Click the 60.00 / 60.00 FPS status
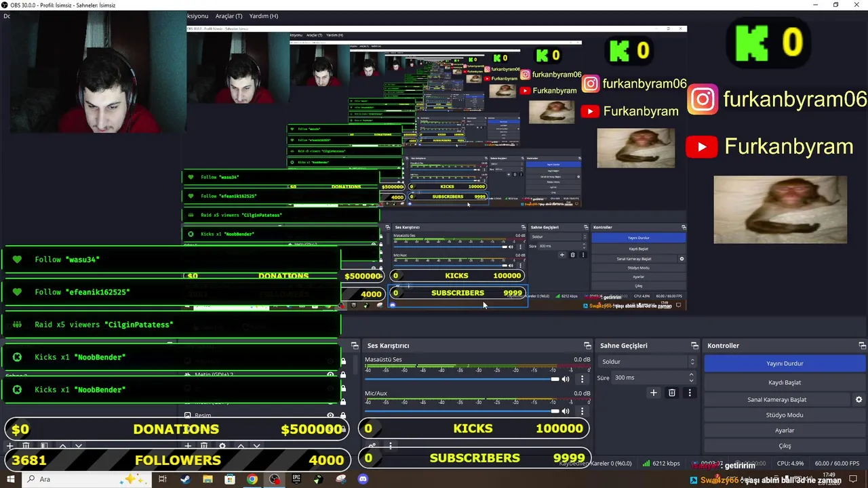 click(837, 464)
